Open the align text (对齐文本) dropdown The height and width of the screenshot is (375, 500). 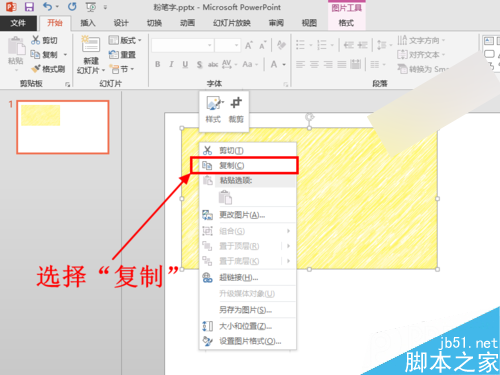click(x=421, y=54)
